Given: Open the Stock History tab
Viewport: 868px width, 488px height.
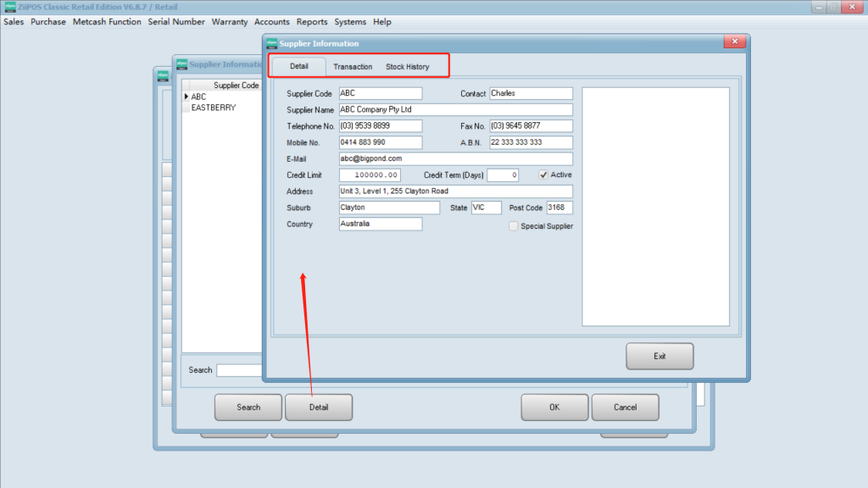Looking at the screenshot, I should click(407, 66).
